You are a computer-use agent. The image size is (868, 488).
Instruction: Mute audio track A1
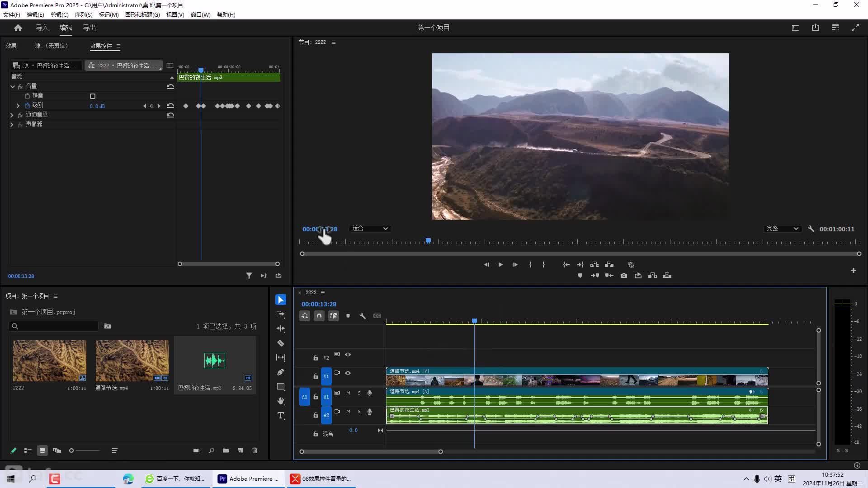pyautogui.click(x=348, y=393)
